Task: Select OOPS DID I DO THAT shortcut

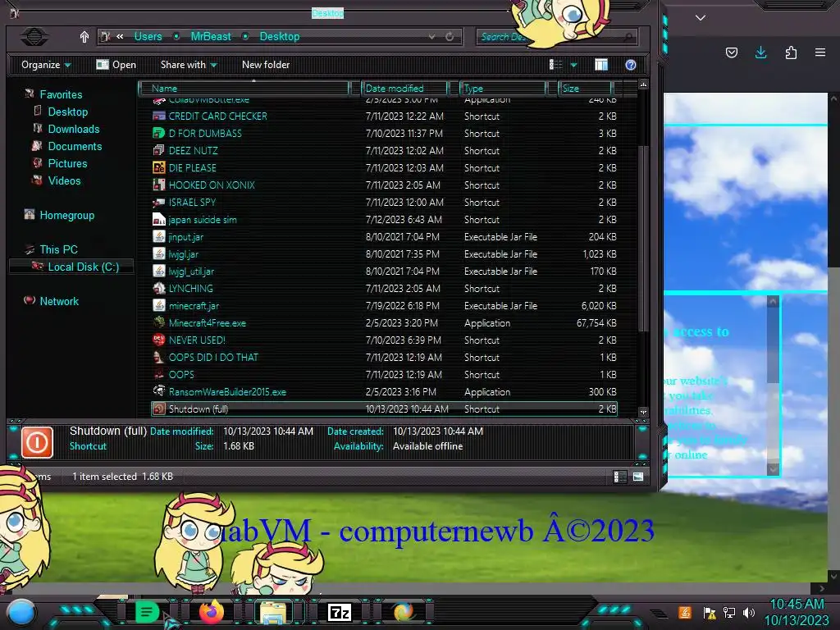Action: [x=213, y=357]
